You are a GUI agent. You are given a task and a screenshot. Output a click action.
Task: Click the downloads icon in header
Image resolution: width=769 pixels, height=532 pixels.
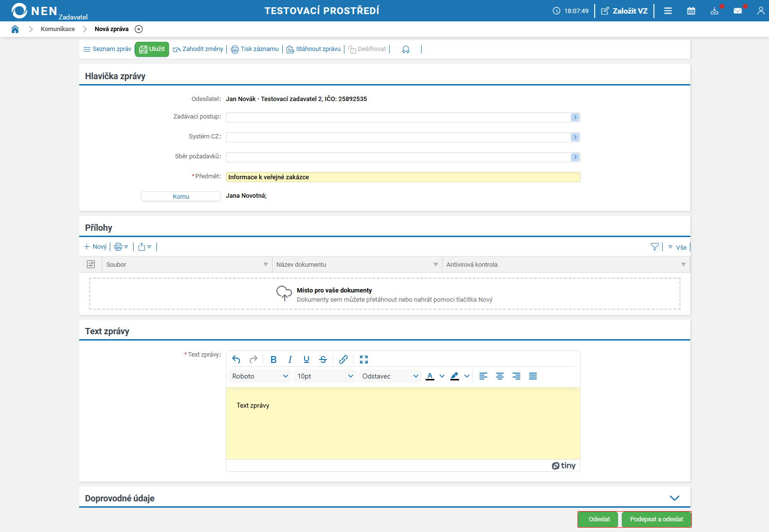(x=714, y=11)
